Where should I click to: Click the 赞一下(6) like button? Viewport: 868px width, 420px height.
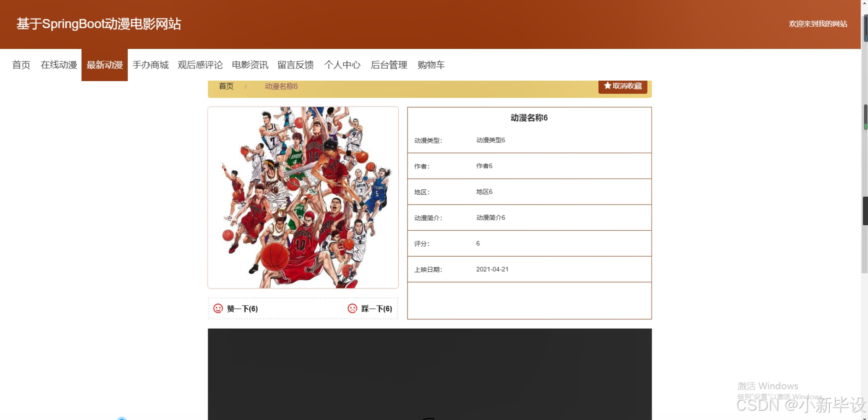pyautogui.click(x=242, y=309)
